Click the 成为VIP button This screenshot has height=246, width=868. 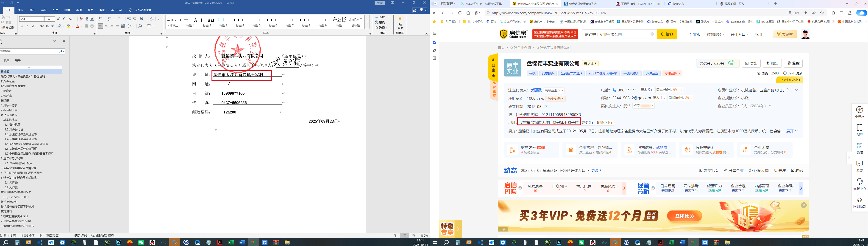pyautogui.click(x=785, y=34)
